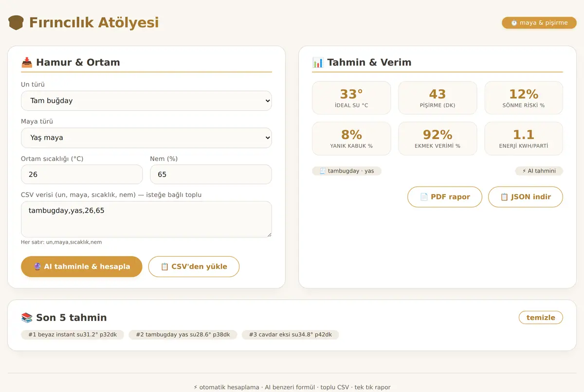Click the Un türü label
The image size is (584, 392).
coord(33,85)
